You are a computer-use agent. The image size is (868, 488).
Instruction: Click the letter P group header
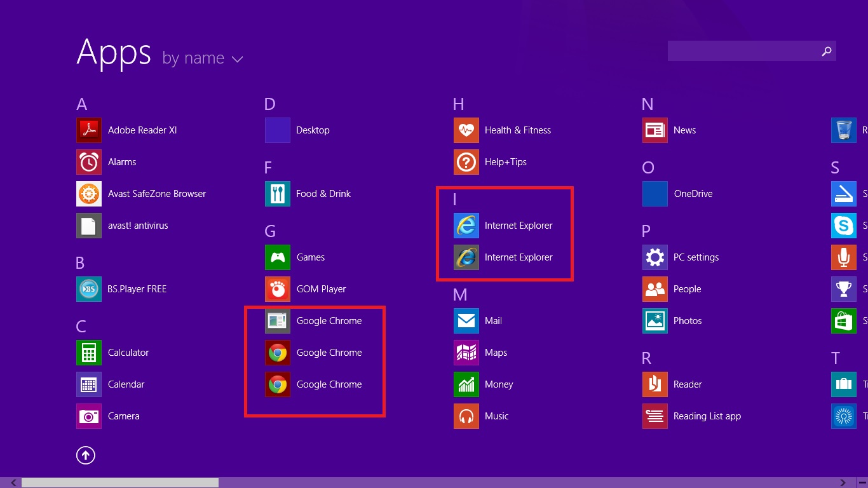[646, 231]
